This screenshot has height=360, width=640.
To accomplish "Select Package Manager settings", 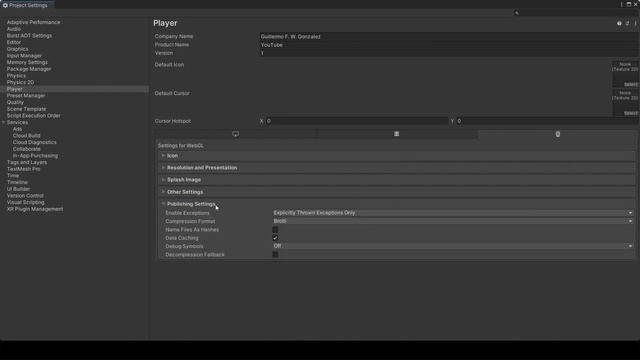I will (x=29, y=69).
